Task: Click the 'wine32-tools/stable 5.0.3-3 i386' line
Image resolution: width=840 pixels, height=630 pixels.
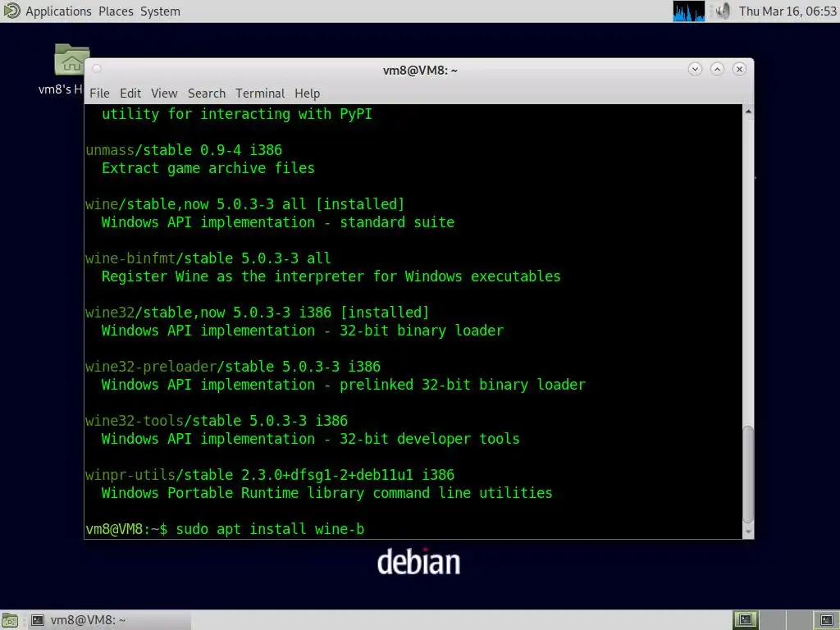Action: coord(217,421)
